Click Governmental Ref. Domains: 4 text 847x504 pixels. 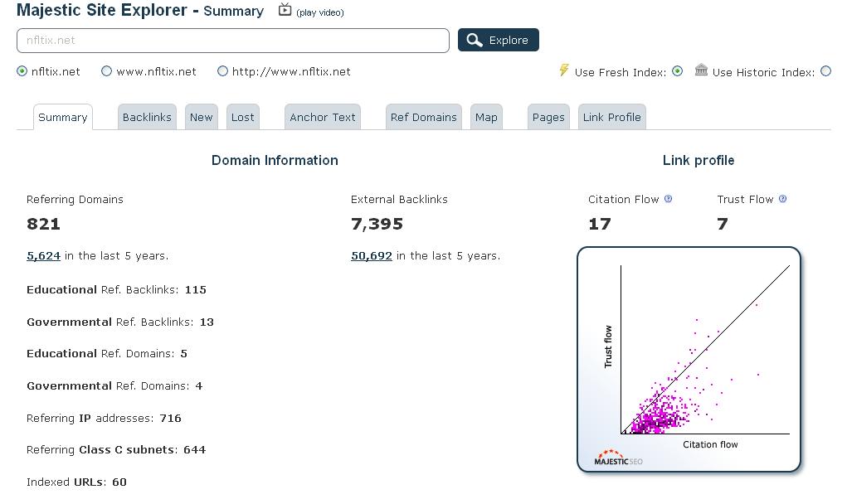(x=114, y=385)
